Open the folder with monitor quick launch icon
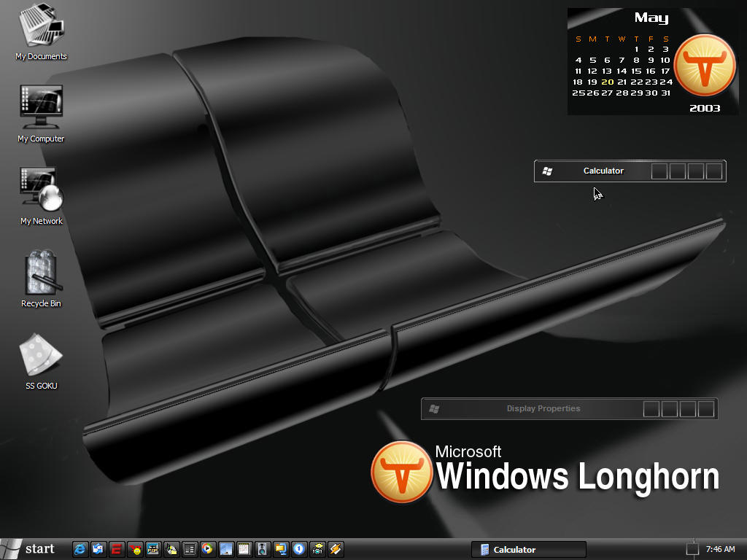The height and width of the screenshot is (560, 747). (x=281, y=549)
